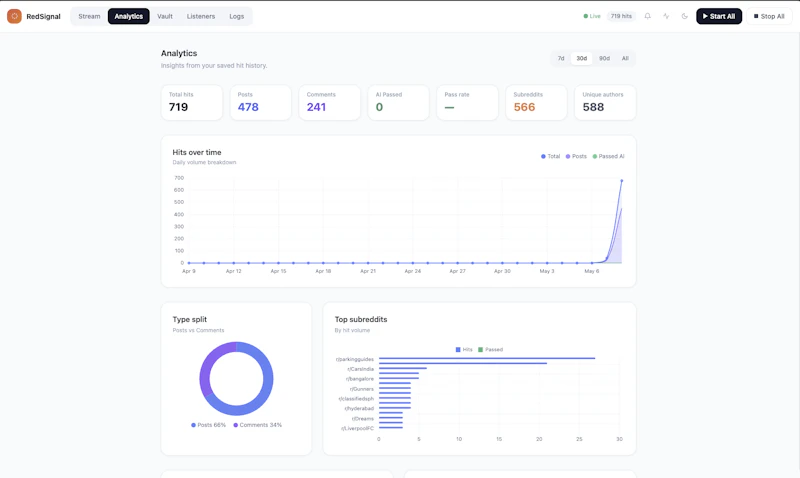The height and width of the screenshot is (478, 800).
Task: Click the Apr 9 axis label
Action: (x=189, y=271)
